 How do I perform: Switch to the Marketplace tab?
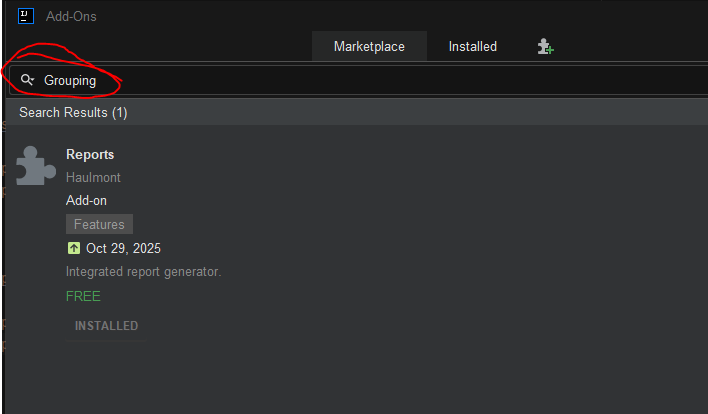369,47
